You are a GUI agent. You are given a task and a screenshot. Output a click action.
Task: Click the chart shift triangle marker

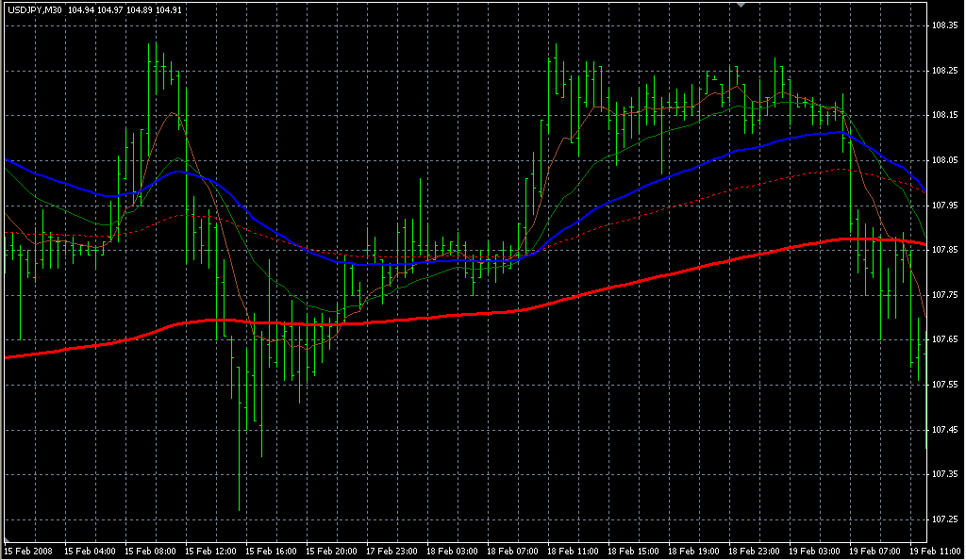[741, 6]
